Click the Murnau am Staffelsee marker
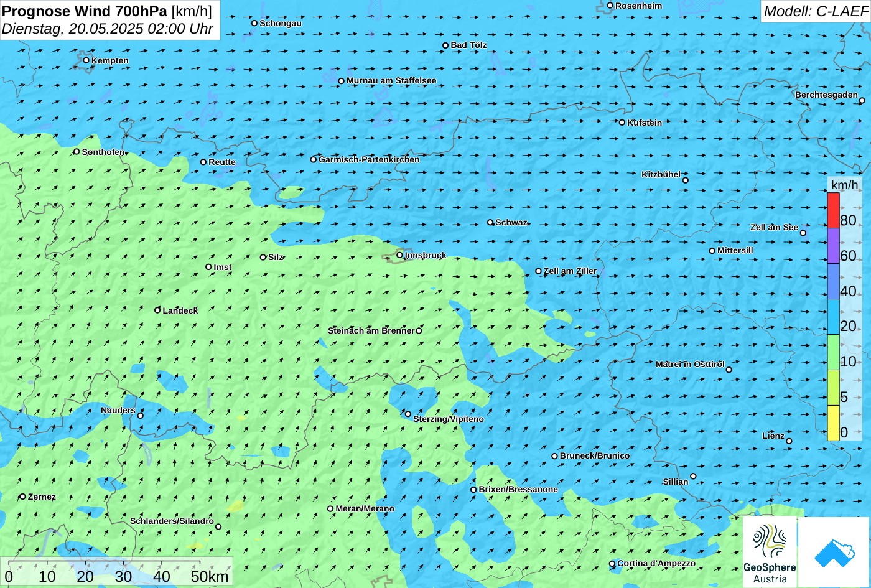 pos(341,80)
